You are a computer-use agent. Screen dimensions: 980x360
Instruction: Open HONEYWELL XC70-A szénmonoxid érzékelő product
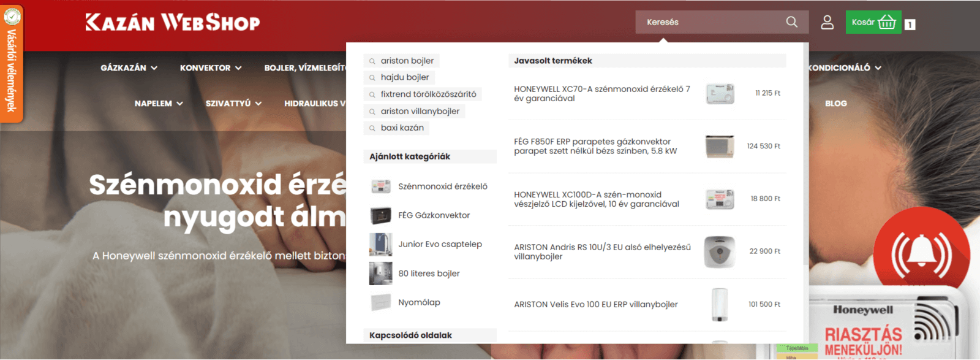pyautogui.click(x=602, y=94)
